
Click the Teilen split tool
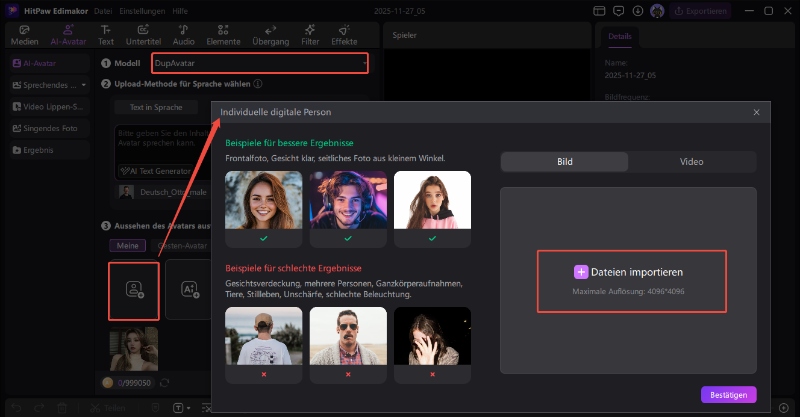click(108, 408)
